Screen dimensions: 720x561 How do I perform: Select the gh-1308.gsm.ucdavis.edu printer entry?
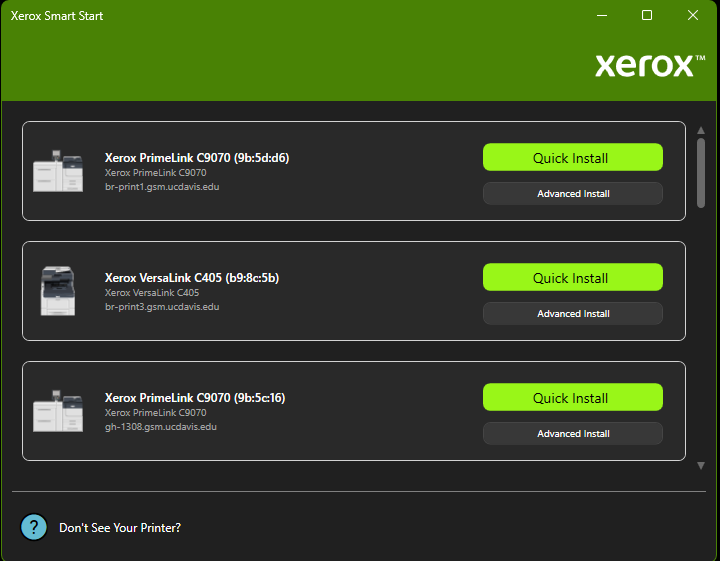160,427
